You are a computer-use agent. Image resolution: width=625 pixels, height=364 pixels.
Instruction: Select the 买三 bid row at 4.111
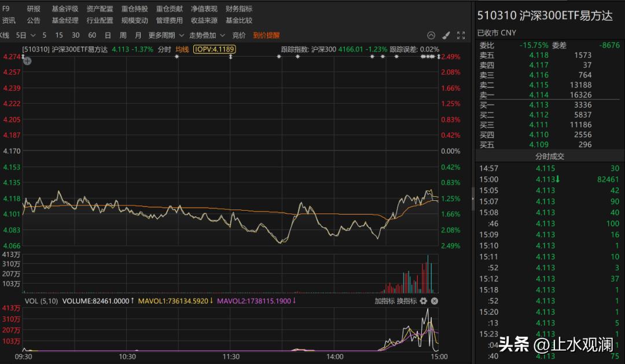click(550, 125)
